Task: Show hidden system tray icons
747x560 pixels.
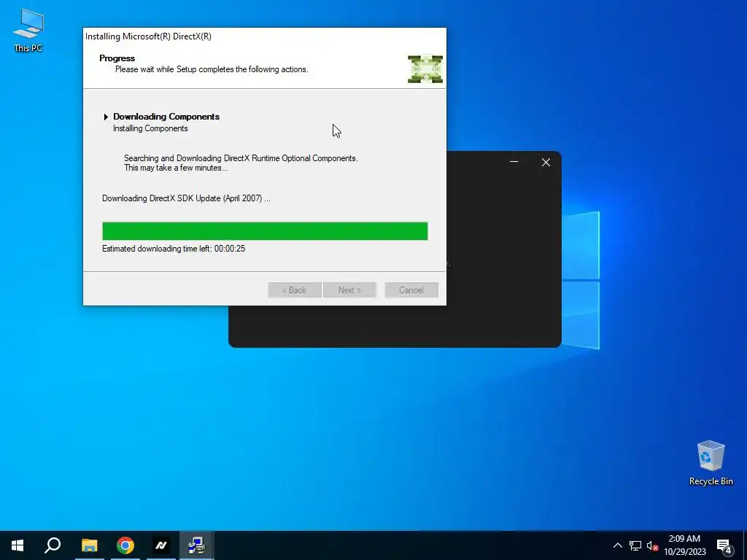Action: (617, 545)
